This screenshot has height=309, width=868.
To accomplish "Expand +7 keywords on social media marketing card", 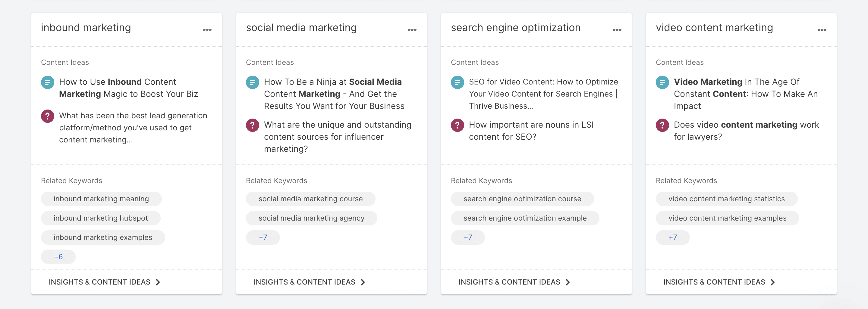I will click(x=263, y=237).
